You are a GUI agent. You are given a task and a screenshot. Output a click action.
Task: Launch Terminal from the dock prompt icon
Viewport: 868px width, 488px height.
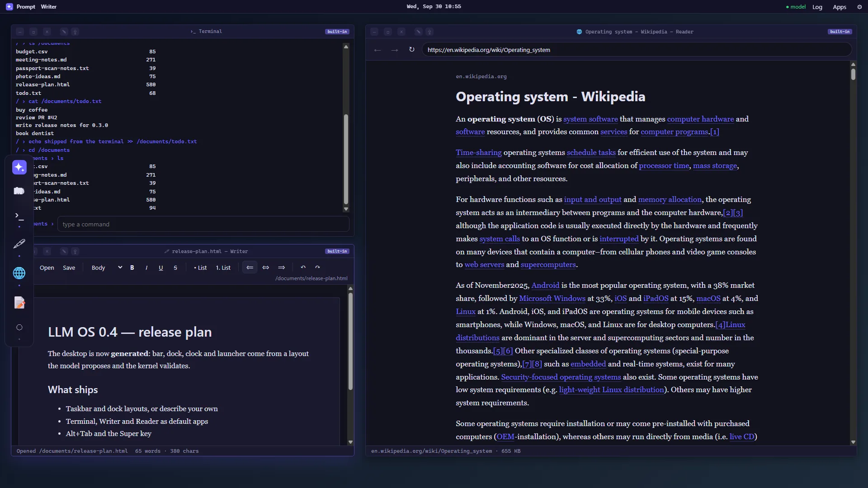pos(19,216)
